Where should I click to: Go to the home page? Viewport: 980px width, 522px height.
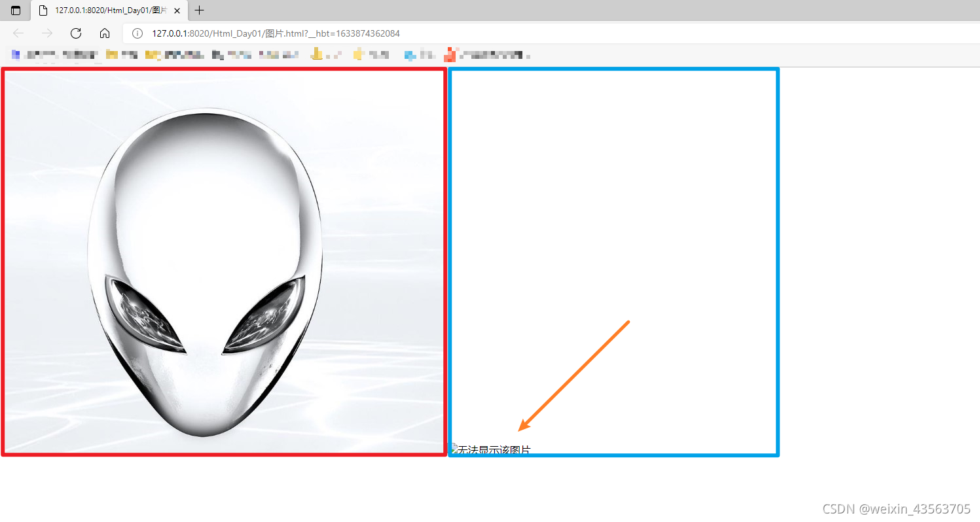(105, 33)
